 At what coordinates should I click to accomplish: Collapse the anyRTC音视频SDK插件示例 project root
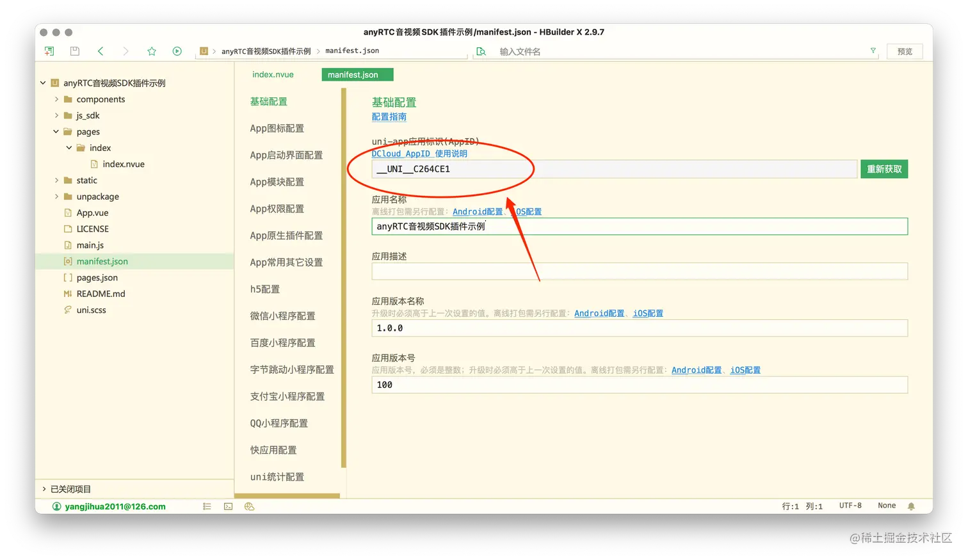coord(43,83)
